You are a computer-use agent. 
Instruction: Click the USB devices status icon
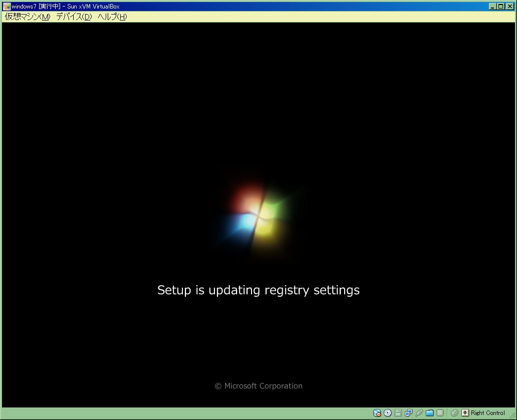[419, 413]
